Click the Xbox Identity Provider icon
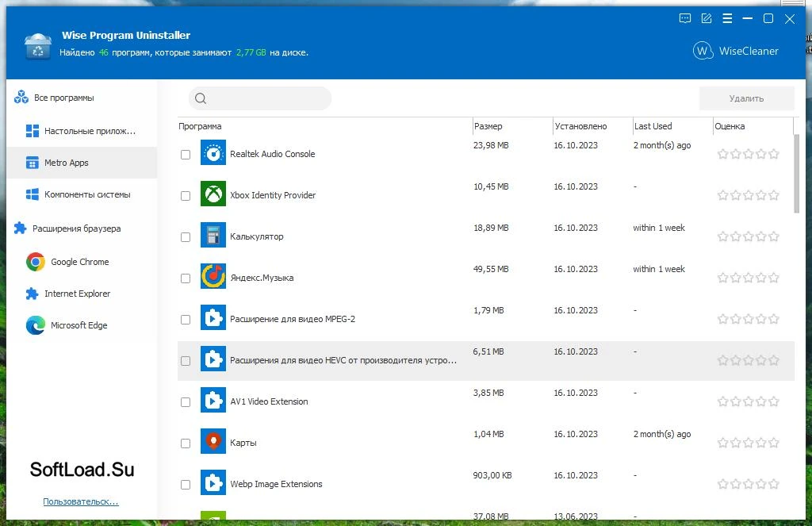812x526 pixels. click(x=213, y=194)
